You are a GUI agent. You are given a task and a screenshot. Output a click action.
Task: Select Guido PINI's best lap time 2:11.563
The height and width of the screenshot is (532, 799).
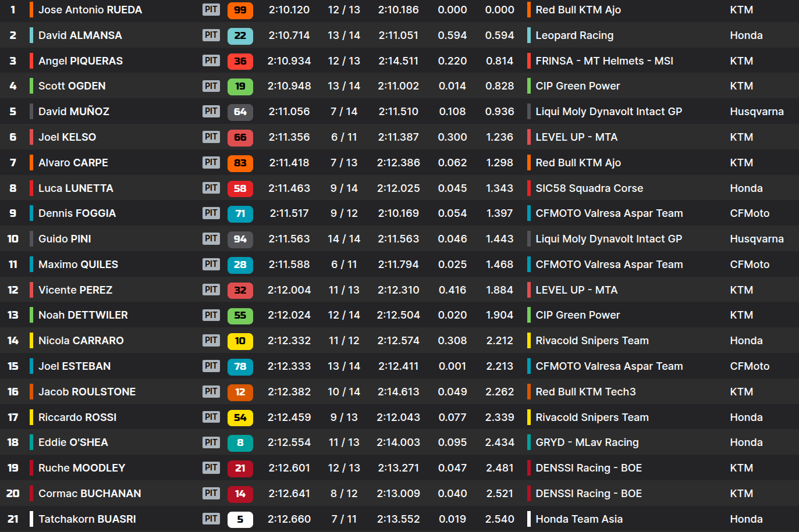289,239
